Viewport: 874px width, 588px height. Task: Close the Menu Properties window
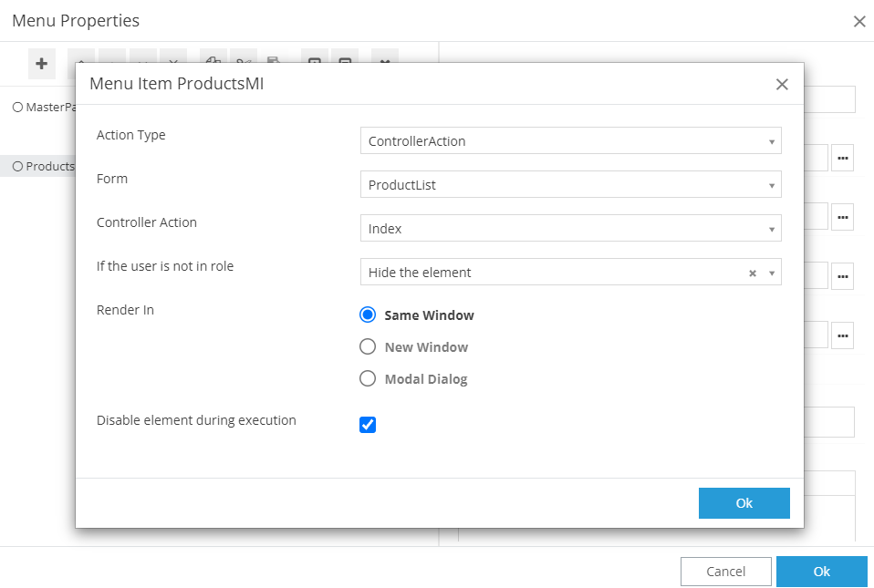[x=858, y=21]
